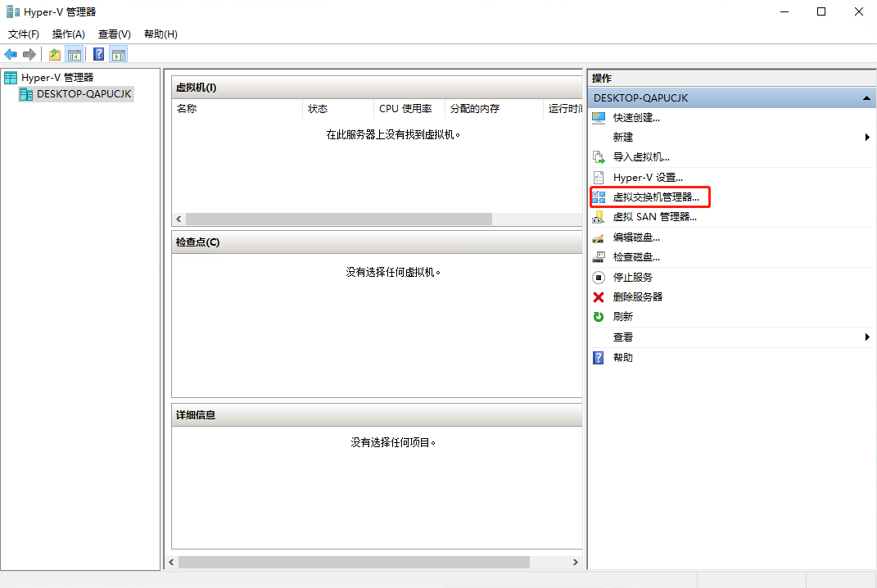Screen dimensions: 877x588
Task: Click the DESKTOP-QAPUCJK actions section header
Action: click(731, 98)
